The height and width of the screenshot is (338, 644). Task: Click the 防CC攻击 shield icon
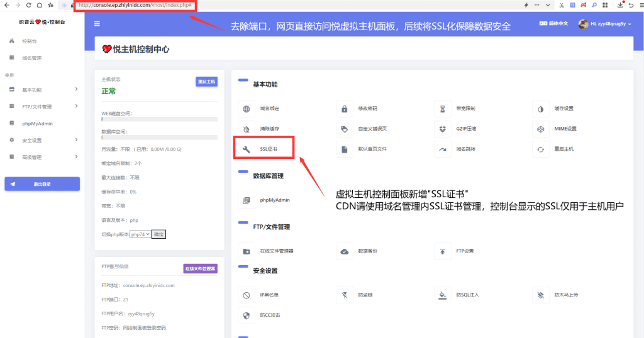[x=246, y=315]
